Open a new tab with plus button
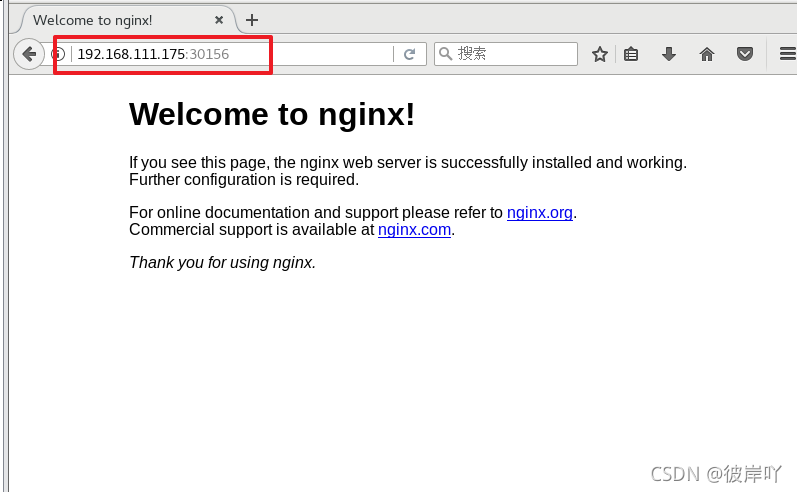 tap(252, 20)
